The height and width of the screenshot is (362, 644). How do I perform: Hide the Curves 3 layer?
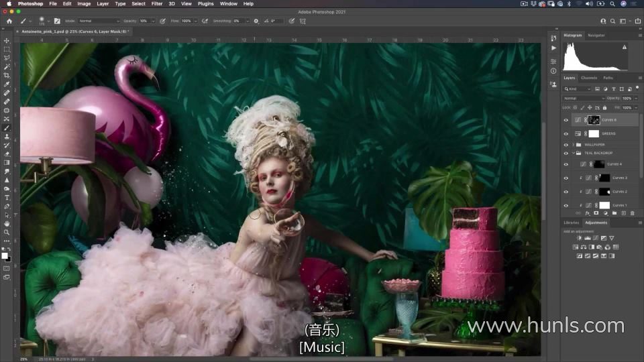click(566, 178)
